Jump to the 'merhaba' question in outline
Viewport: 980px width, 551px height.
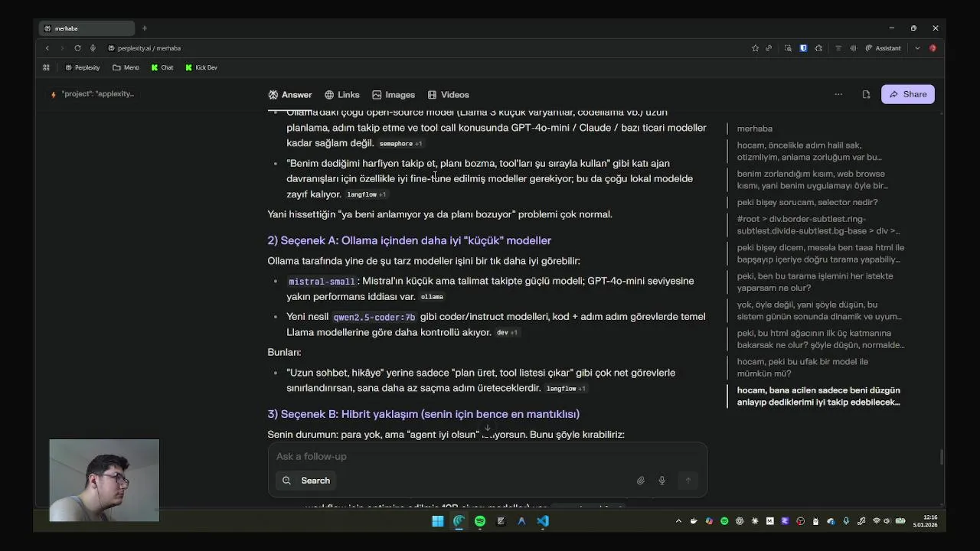click(755, 129)
